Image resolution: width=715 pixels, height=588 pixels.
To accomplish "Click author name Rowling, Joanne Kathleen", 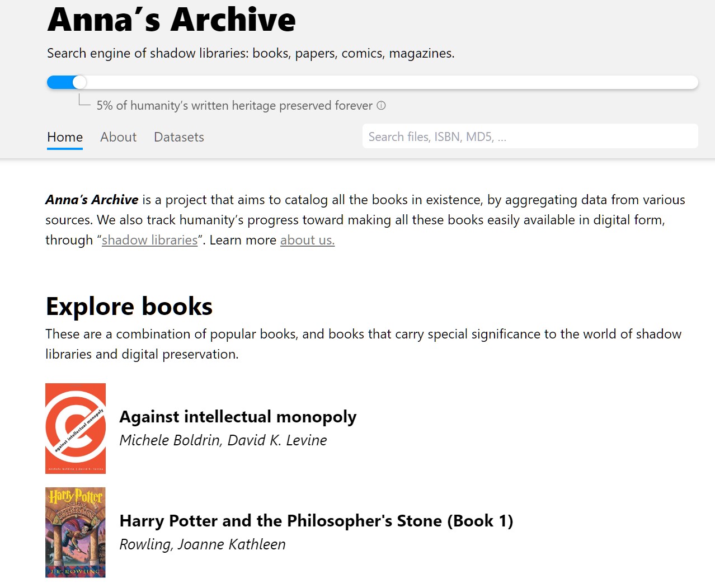I will click(x=203, y=544).
